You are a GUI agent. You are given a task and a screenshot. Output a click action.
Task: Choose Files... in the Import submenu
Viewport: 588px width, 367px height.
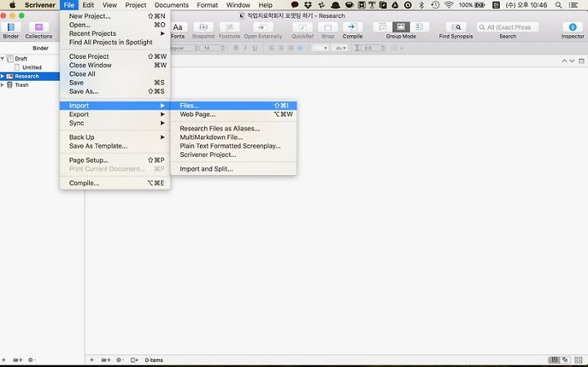tap(234, 105)
